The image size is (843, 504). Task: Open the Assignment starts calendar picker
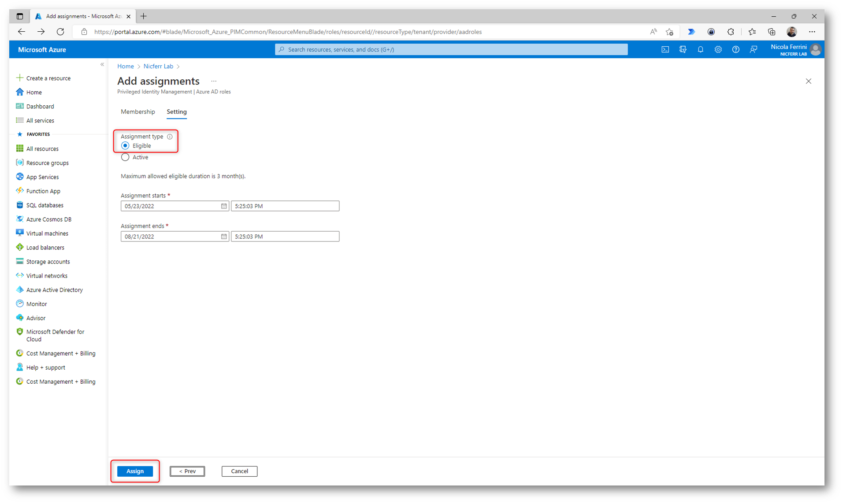point(224,206)
